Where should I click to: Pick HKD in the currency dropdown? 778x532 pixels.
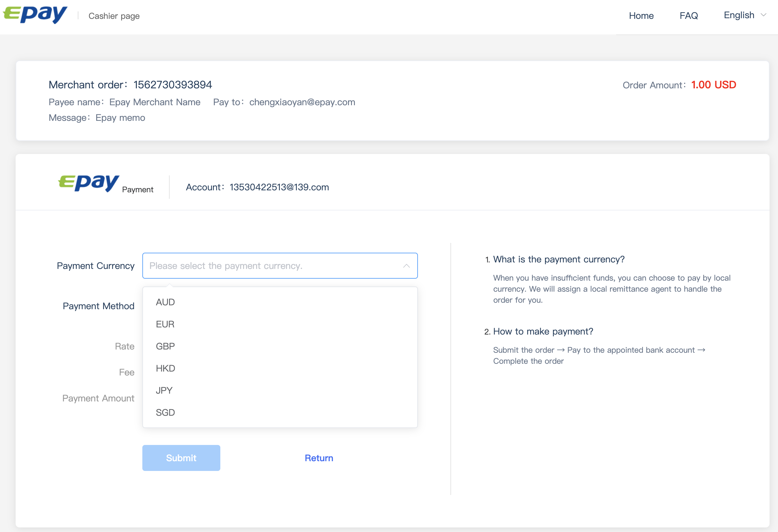(x=165, y=368)
